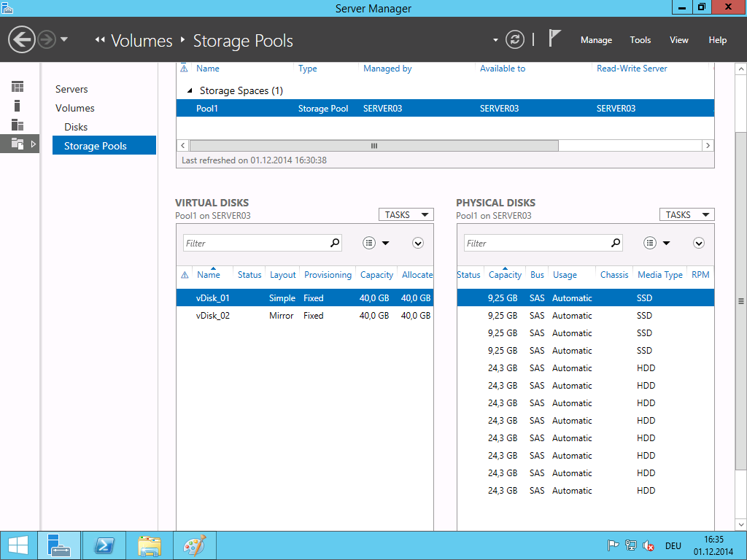The image size is (747, 560).
Task: Sort physical disks by Chassis column
Action: coord(614,275)
